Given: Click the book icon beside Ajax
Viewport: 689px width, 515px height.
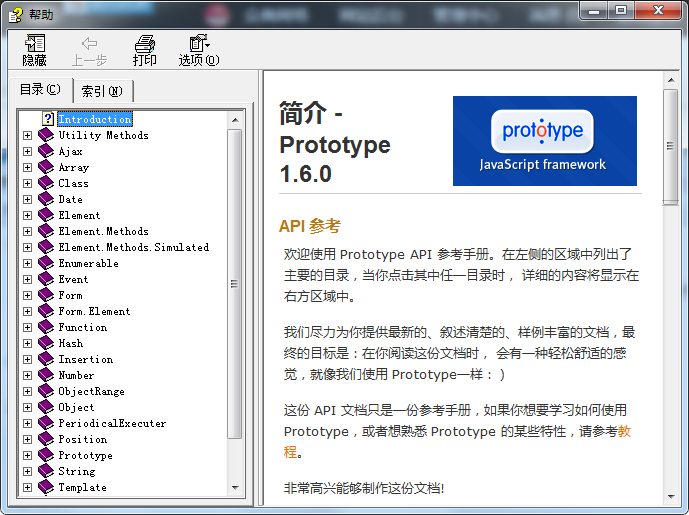Looking at the screenshot, I should (46, 151).
